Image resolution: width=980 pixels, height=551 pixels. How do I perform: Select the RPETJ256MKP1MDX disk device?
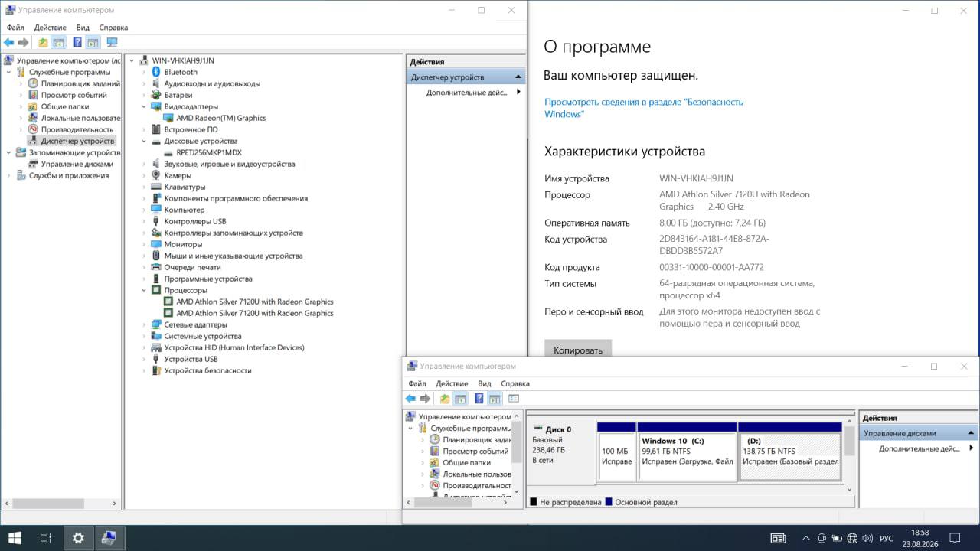click(208, 152)
